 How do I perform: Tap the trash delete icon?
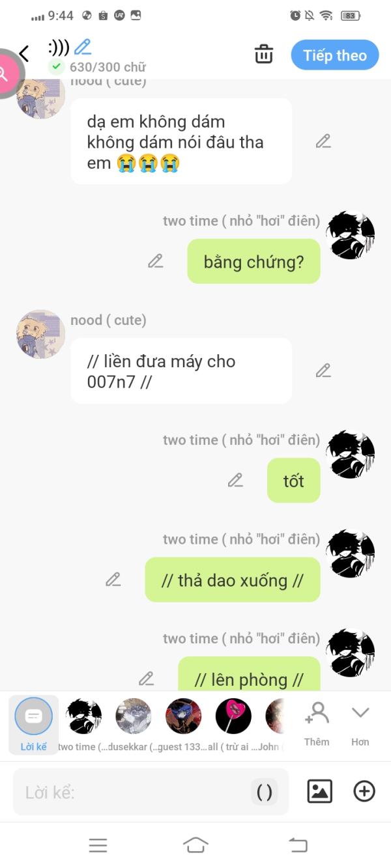[264, 54]
